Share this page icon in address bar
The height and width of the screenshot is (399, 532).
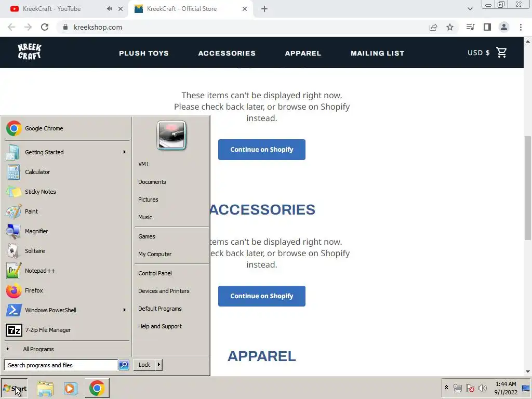coord(433,27)
